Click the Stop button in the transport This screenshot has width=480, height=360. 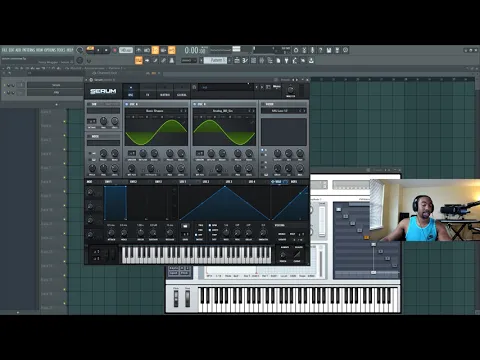point(106,50)
